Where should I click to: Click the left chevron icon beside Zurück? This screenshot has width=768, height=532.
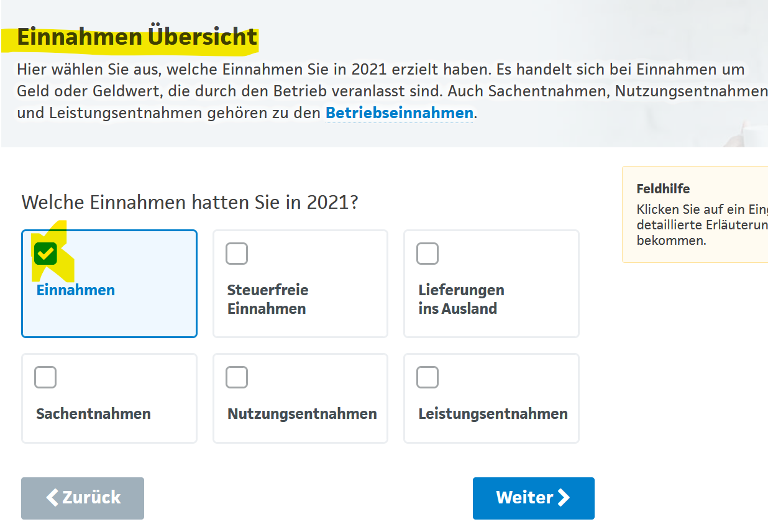pos(53,497)
